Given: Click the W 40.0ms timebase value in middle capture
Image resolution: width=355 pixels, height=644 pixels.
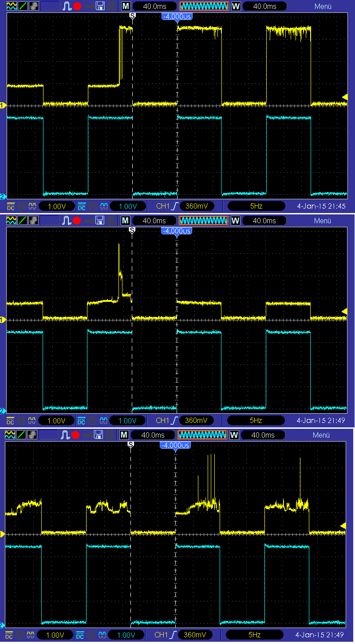Looking at the screenshot, I should click(x=264, y=221).
